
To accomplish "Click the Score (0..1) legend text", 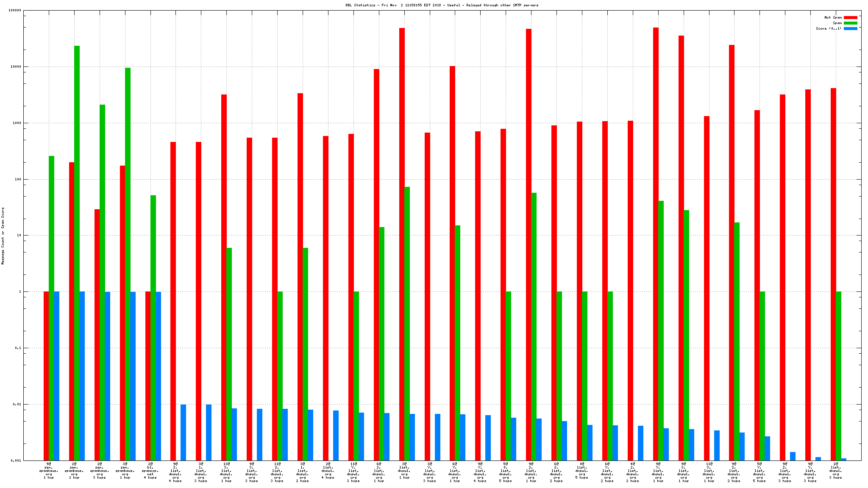I will 828,29.
